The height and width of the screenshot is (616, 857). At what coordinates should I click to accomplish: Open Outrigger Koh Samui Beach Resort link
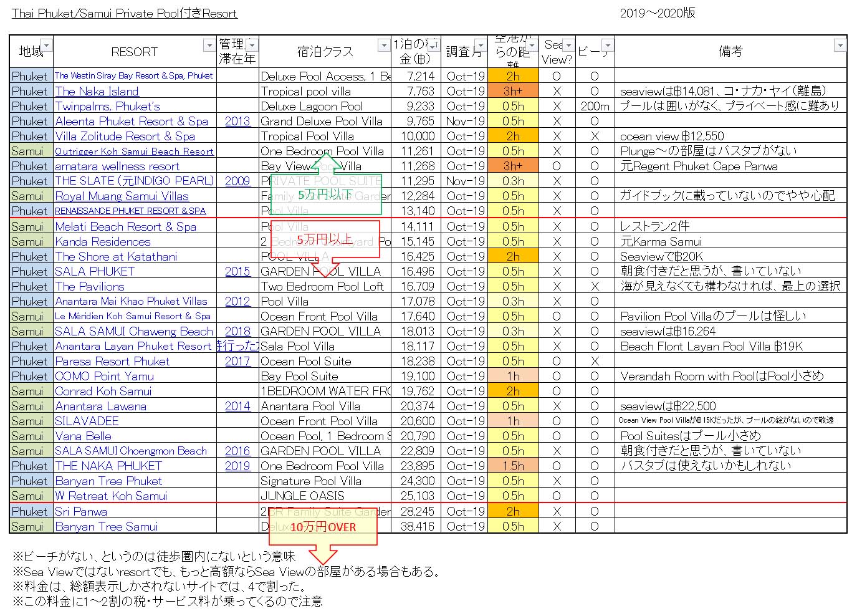[134, 151]
